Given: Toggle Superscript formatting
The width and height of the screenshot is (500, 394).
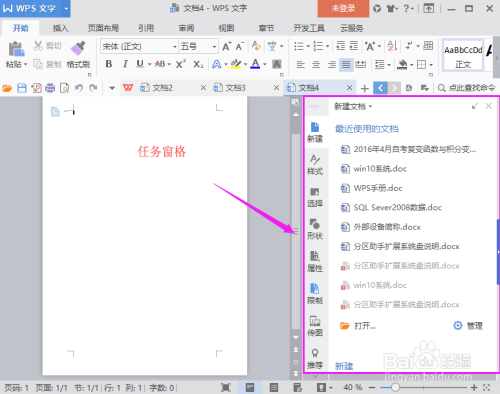Looking at the screenshot, I should pyautogui.click(x=180, y=64).
